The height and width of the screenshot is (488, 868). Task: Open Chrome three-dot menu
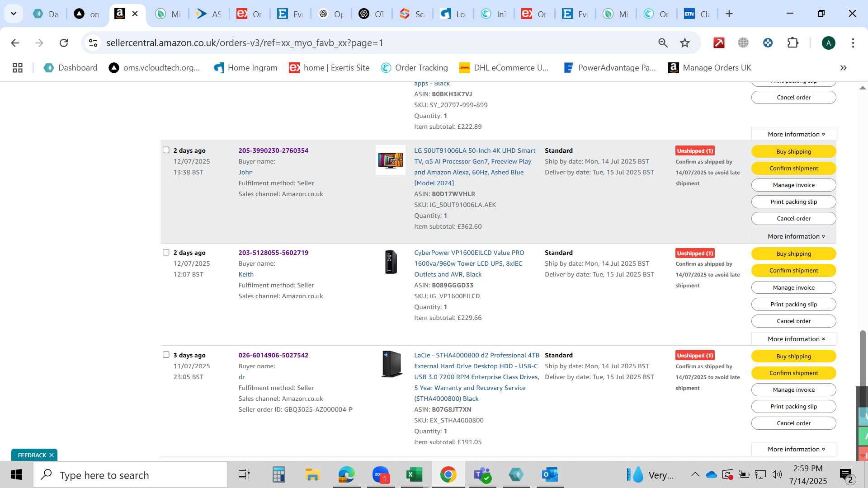point(853,43)
